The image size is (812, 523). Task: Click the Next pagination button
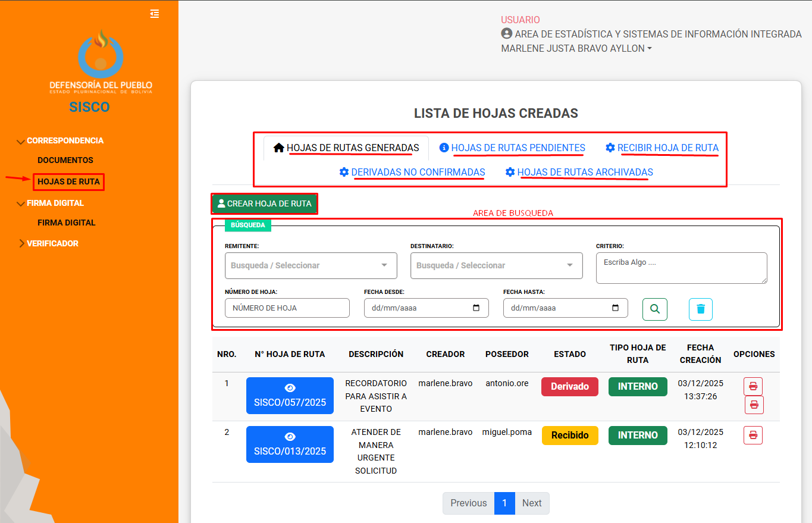[x=531, y=503]
